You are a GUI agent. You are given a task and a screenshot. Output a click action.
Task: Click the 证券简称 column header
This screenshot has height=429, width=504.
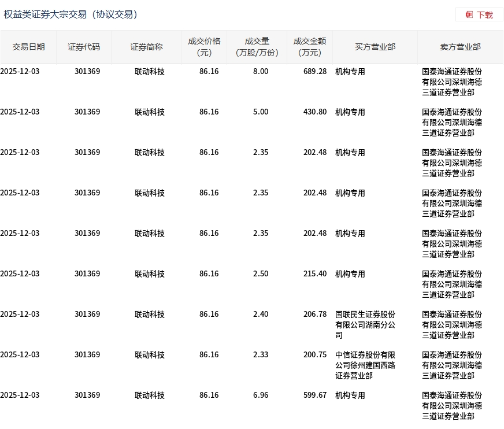pyautogui.click(x=146, y=47)
